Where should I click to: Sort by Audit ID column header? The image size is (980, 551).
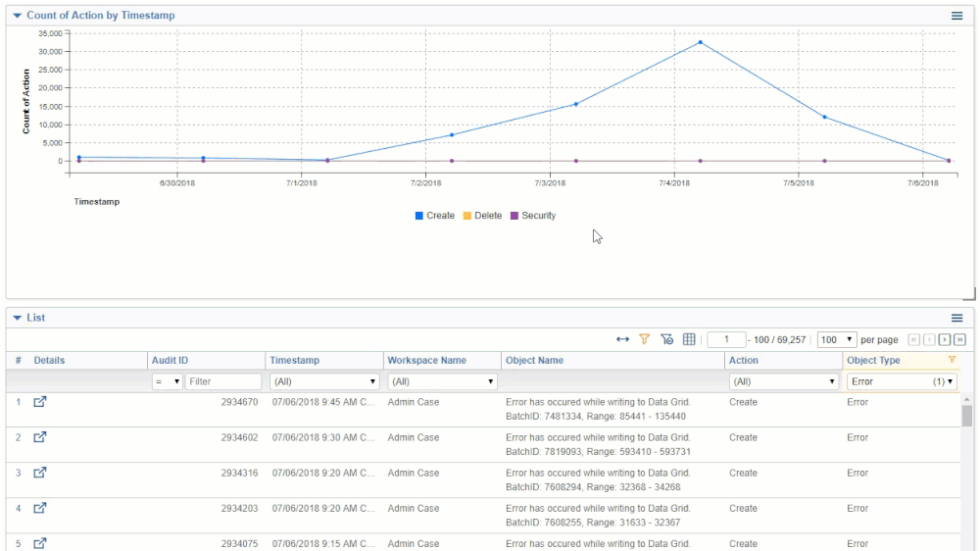[x=170, y=360]
